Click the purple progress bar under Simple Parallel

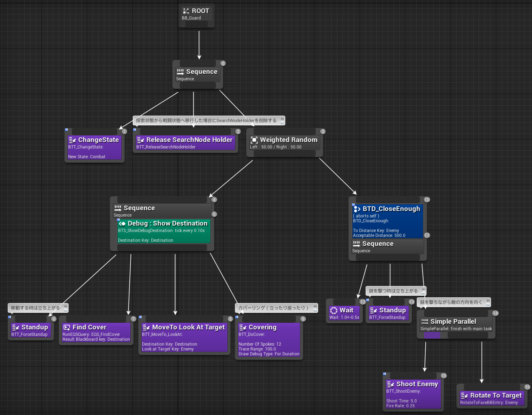coord(432,335)
